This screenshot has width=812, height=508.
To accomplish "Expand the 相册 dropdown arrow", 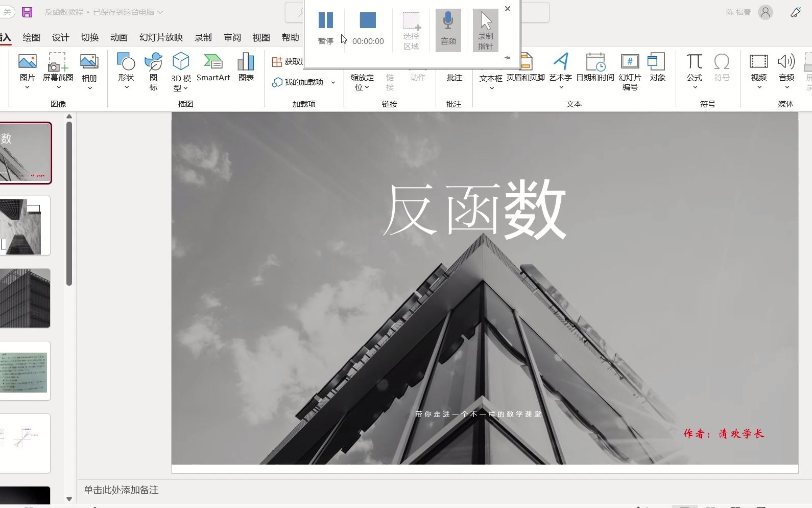I will coord(90,88).
